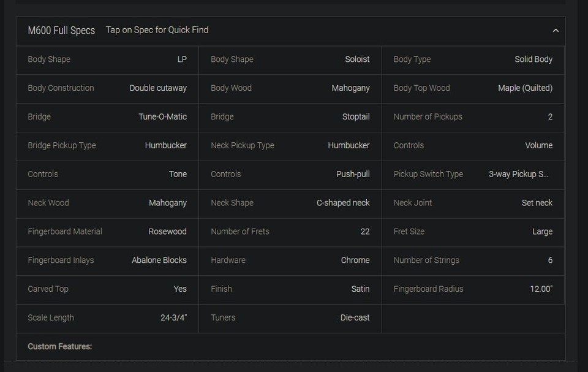Screen dimensions: 588x372
Task: Click the Pickup Switch Type spec
Action: point(473,174)
